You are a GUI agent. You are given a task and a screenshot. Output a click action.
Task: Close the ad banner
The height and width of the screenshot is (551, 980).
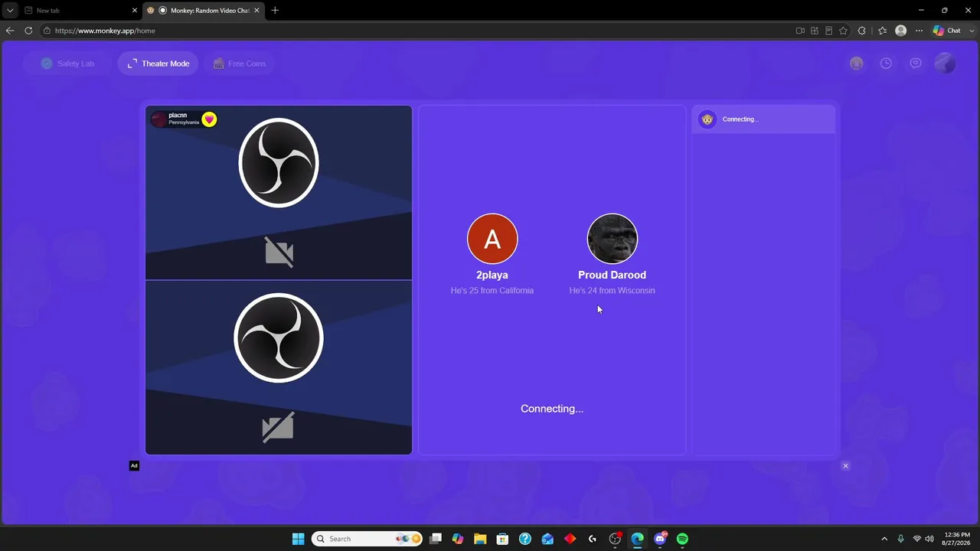pyautogui.click(x=845, y=466)
